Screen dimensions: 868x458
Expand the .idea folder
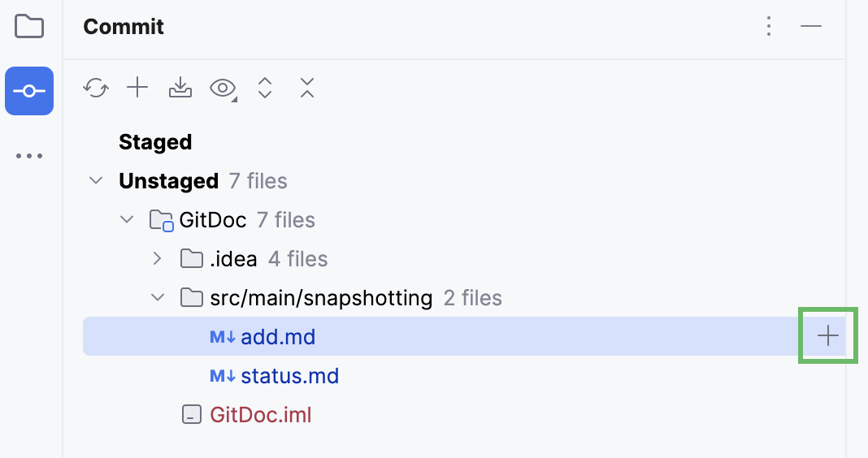pyautogui.click(x=158, y=259)
